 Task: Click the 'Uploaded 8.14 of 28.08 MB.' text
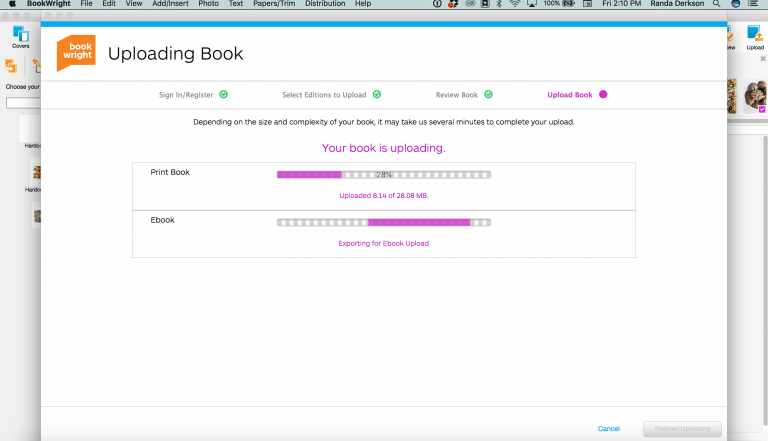[384, 196]
